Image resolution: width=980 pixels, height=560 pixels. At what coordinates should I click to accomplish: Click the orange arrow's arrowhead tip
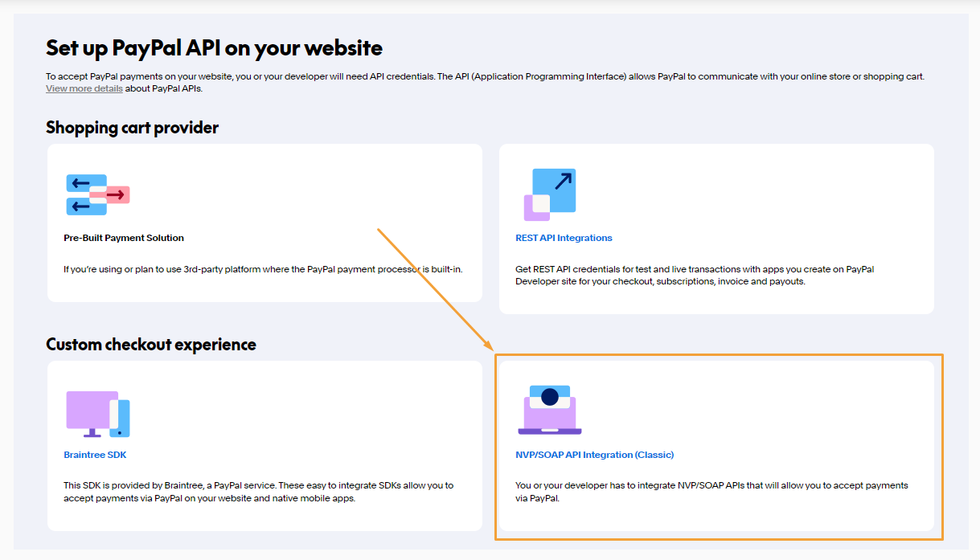(492, 348)
